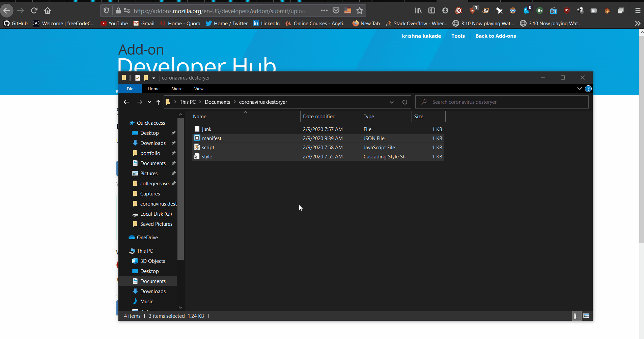
Task: Activate the Honey extension
Action: [607, 10]
